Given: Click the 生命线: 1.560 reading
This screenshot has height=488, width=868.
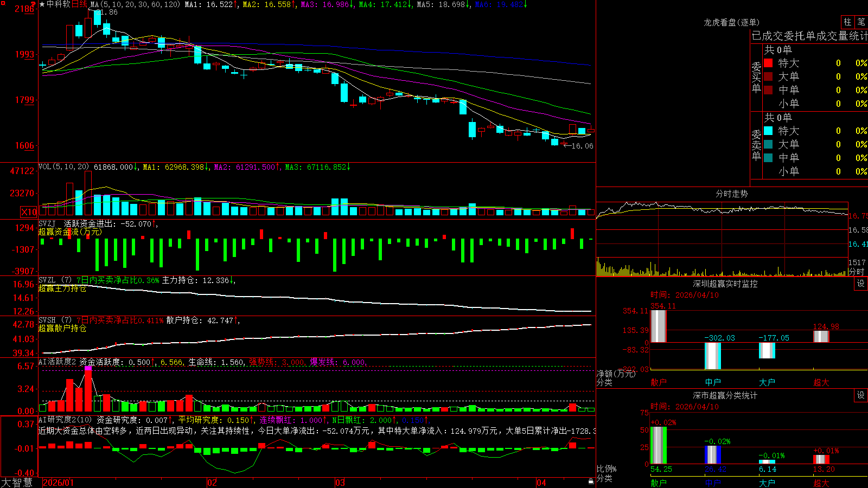Looking at the screenshot, I should point(216,362).
